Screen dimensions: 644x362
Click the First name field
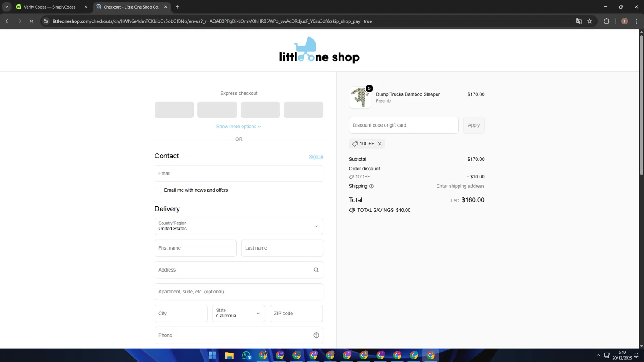195,248
